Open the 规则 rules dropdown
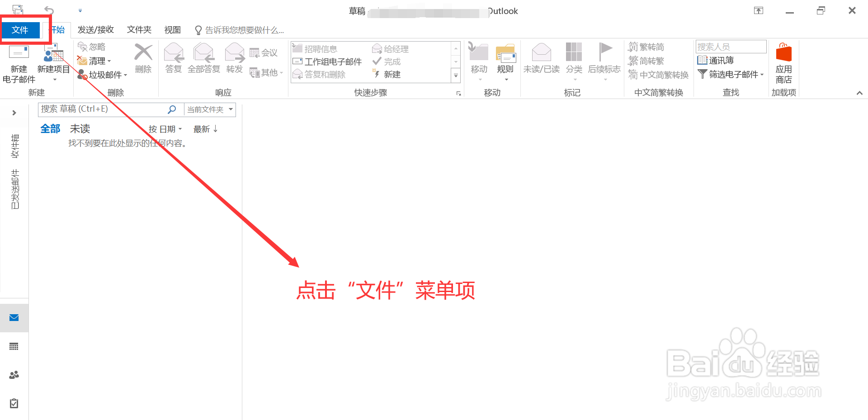Screen dimensions: 868x420 click(x=505, y=61)
